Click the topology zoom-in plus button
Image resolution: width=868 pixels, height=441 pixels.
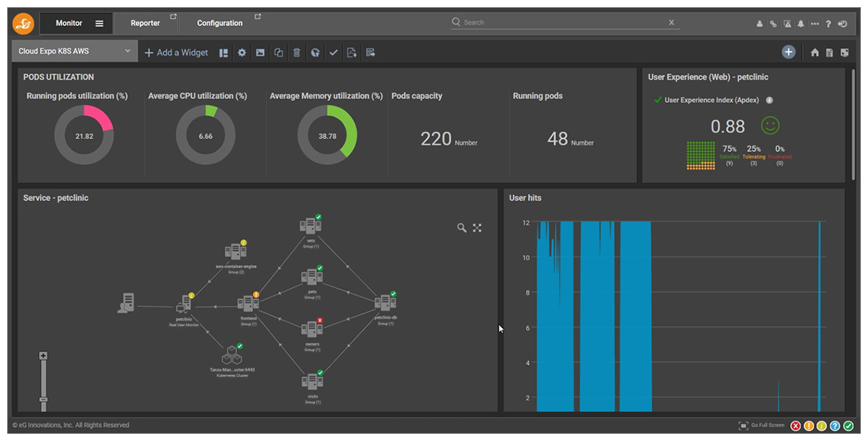pyautogui.click(x=43, y=356)
